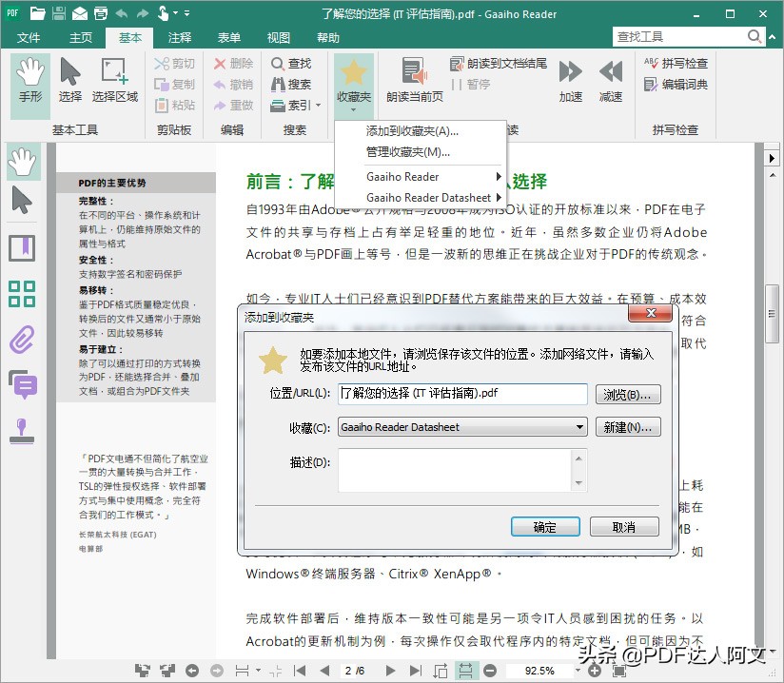Toggle fit width icon in status bar
Screen dimensions: 784x683
click(x=465, y=671)
